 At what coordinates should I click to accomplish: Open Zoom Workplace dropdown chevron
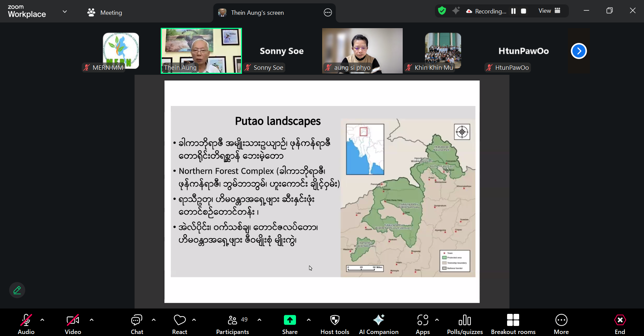(x=65, y=12)
